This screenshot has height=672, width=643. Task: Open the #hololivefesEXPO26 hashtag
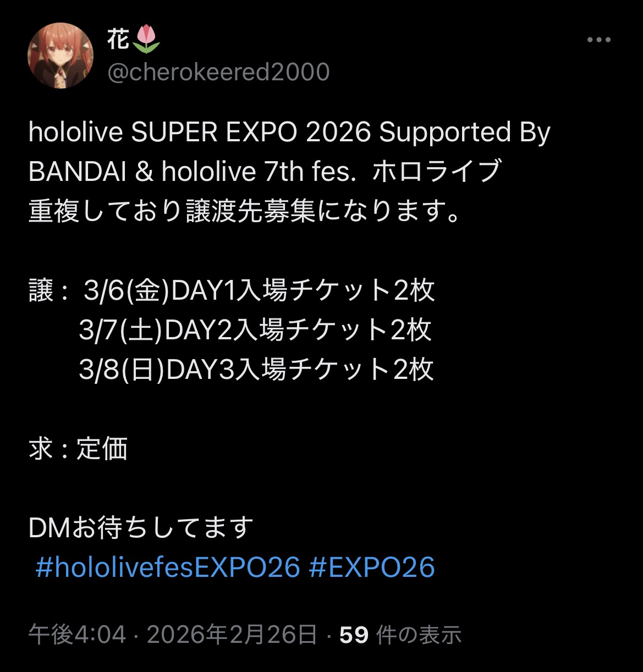pos(168,567)
